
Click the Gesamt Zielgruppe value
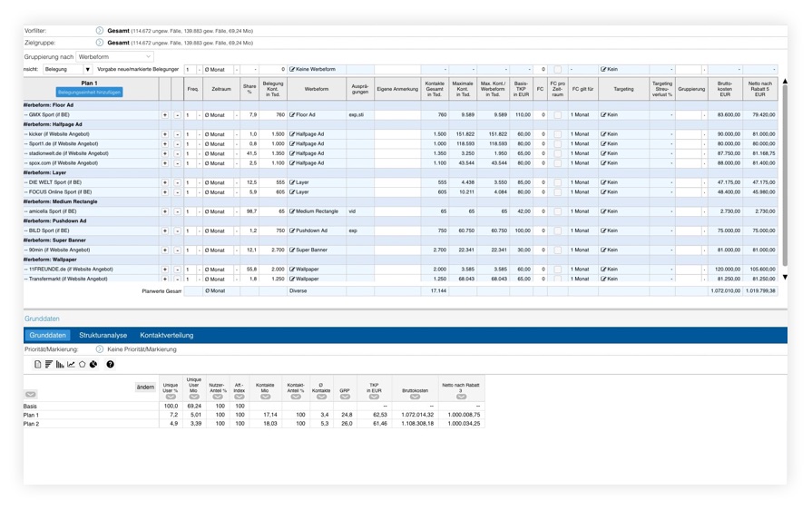[118, 43]
